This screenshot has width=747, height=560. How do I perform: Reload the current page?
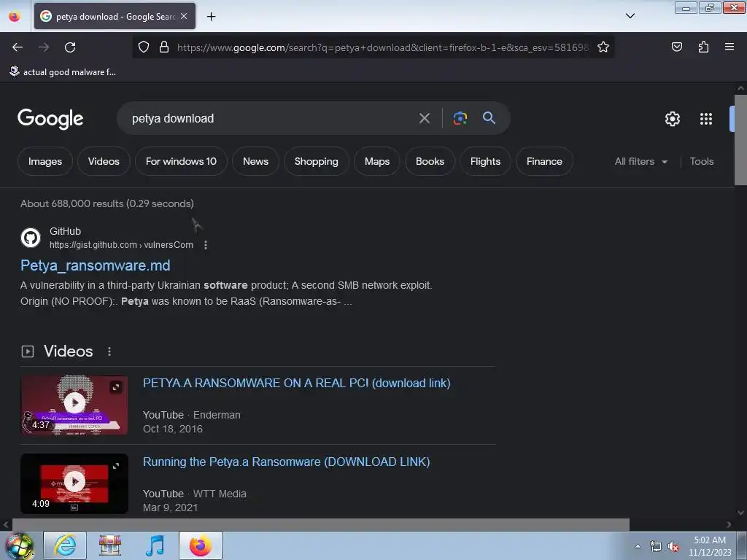point(70,47)
